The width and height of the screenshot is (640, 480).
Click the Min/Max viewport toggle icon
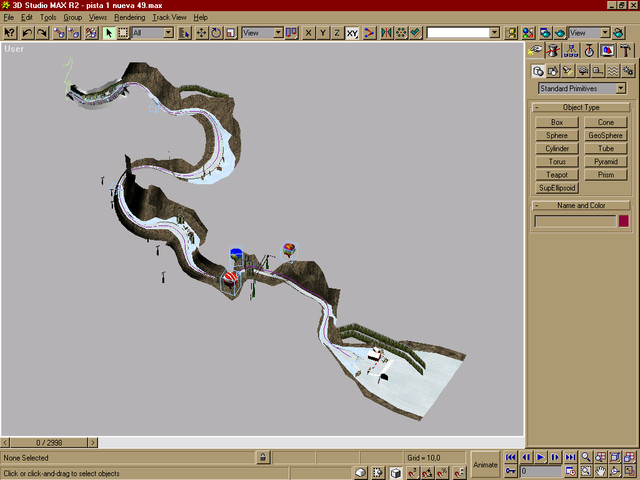coord(629,471)
